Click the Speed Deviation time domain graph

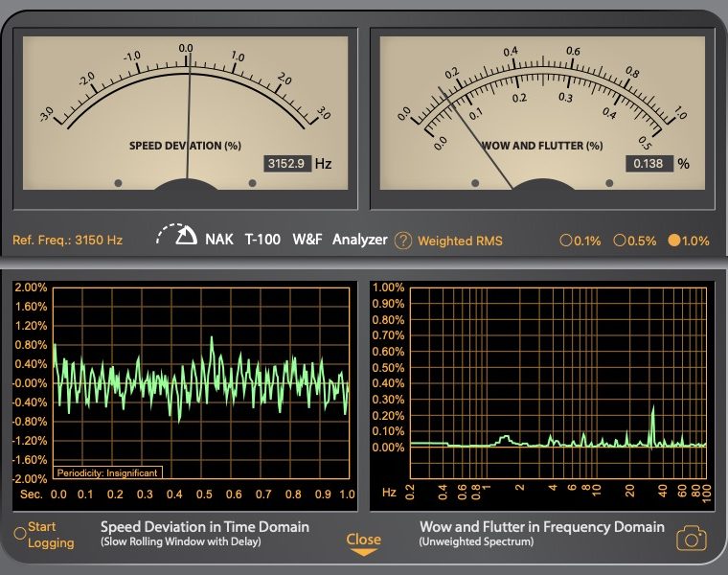(x=201, y=383)
